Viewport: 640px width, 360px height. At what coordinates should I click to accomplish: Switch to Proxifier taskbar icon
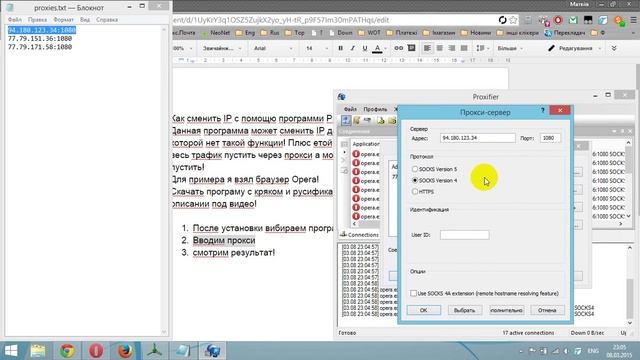[x=212, y=351]
